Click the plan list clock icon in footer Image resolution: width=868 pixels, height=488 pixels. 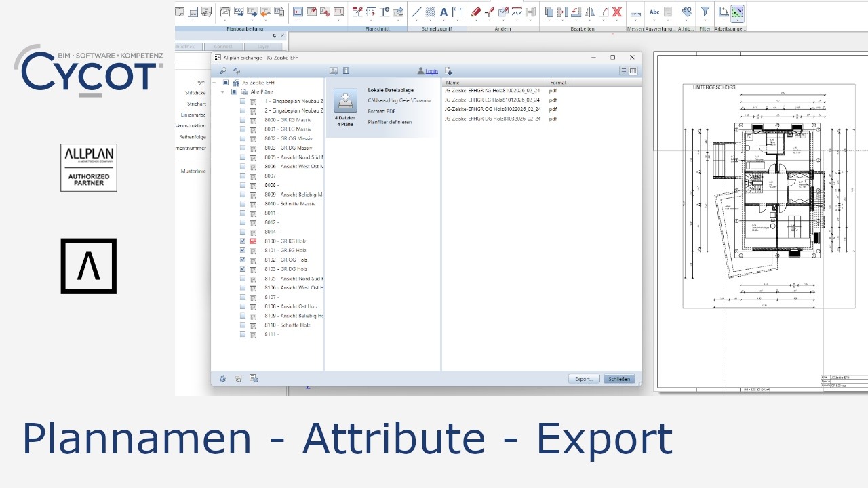point(254,378)
